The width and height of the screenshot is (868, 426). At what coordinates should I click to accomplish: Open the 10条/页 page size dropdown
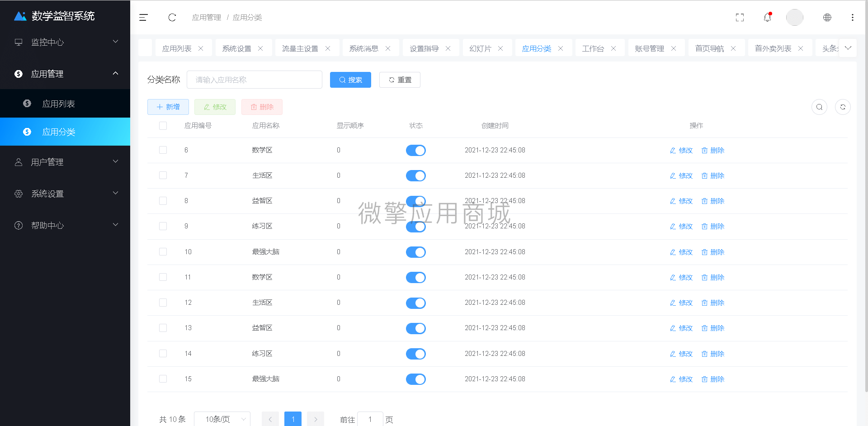pos(222,419)
